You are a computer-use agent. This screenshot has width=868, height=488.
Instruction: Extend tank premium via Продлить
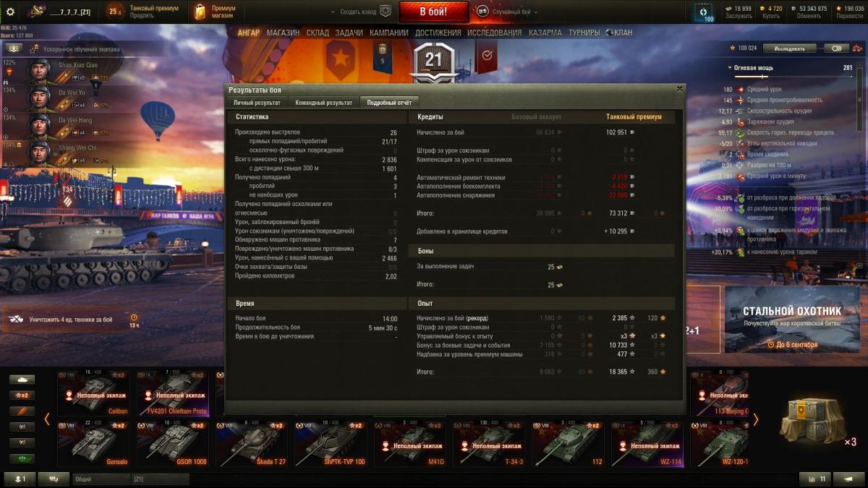[x=142, y=16]
